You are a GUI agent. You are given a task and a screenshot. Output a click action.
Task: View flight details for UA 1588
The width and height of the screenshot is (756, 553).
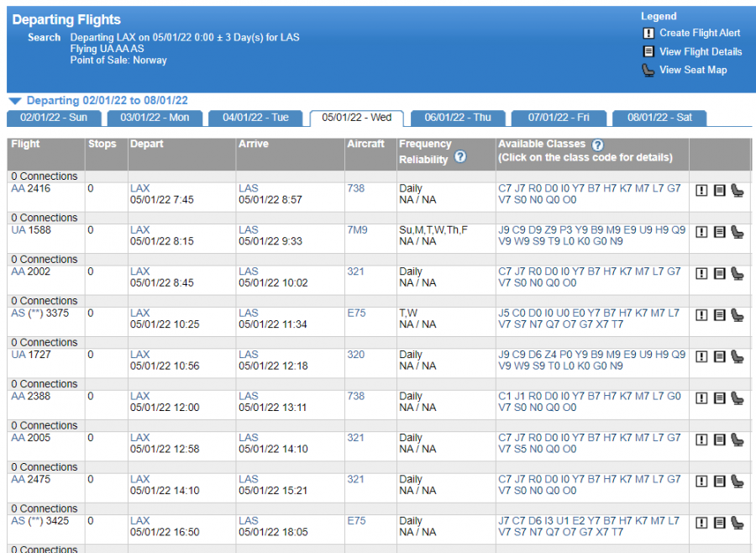click(719, 232)
